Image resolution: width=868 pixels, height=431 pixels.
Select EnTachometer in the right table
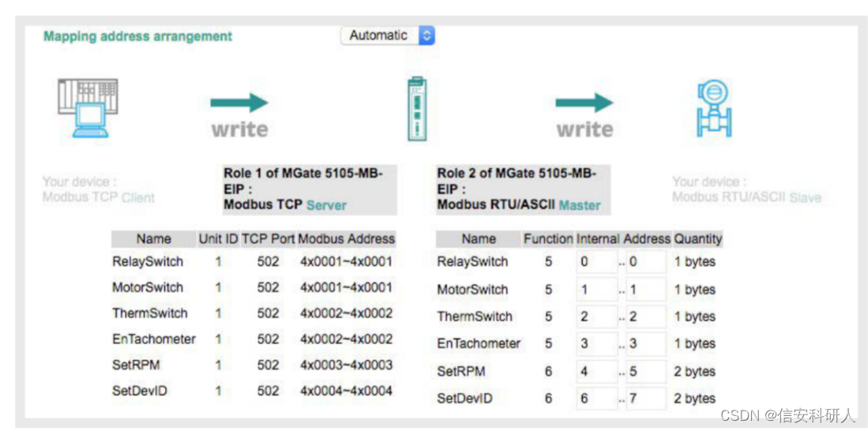pos(479,343)
